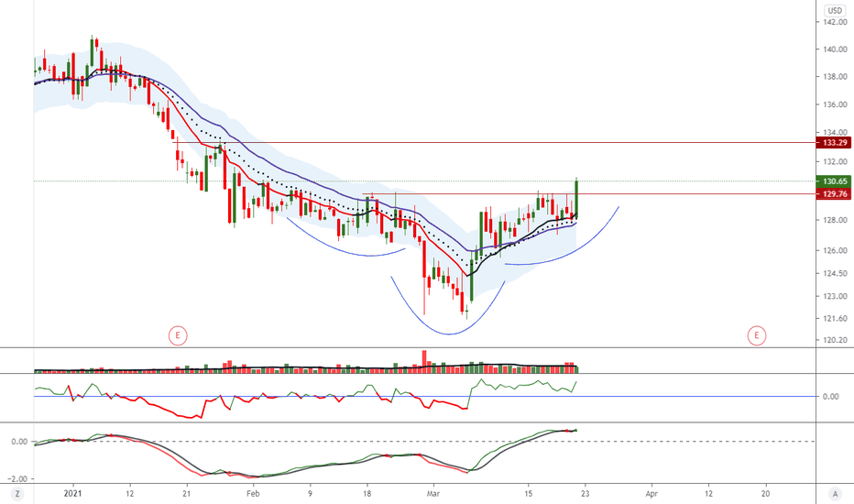
Task: Click the January earnings E marker
Action: pyautogui.click(x=178, y=335)
